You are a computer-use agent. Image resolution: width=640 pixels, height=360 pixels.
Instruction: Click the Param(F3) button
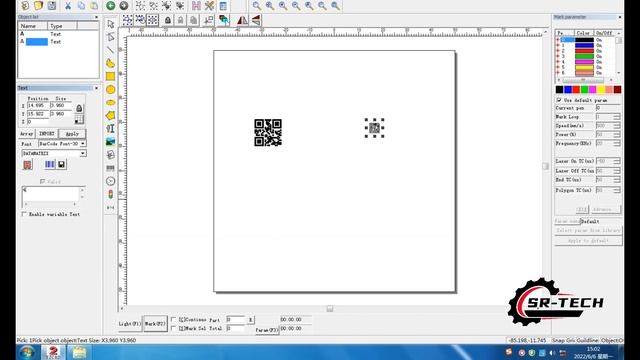(267, 330)
